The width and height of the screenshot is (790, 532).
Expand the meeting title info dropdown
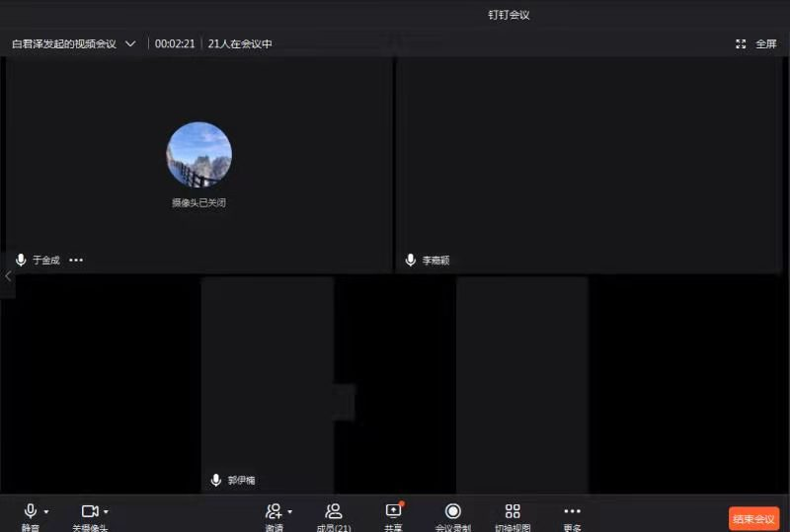[x=130, y=44]
